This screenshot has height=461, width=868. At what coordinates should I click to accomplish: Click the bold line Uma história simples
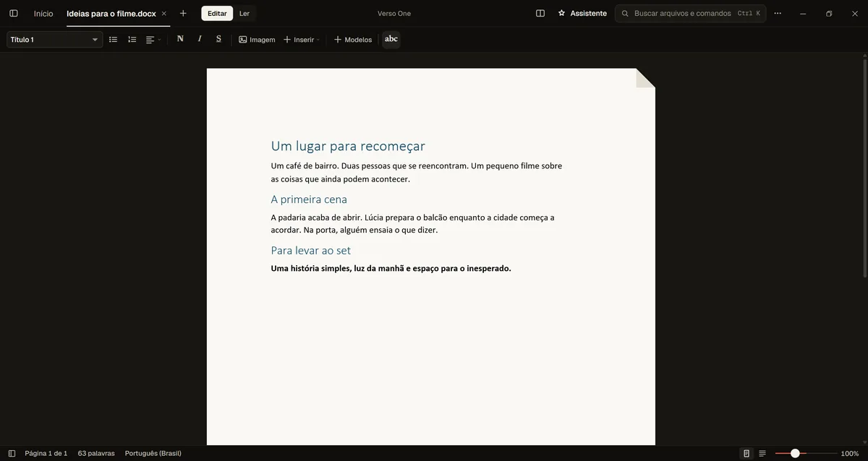[391, 269]
